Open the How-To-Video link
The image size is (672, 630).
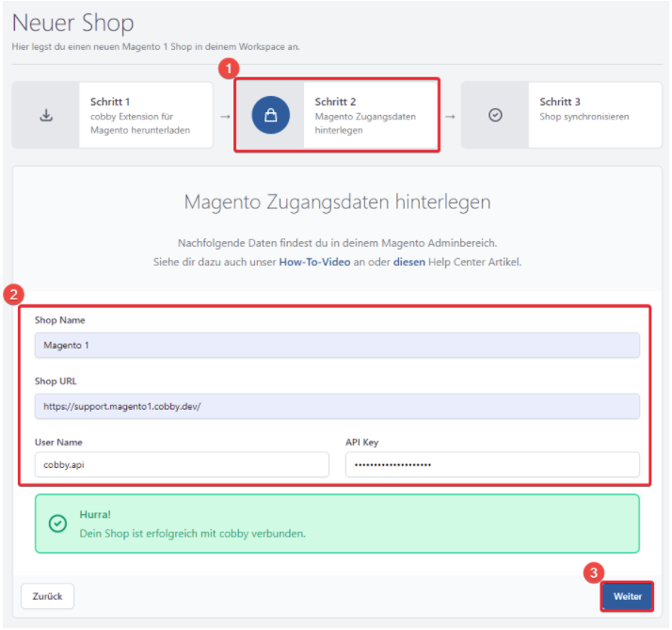[314, 262]
